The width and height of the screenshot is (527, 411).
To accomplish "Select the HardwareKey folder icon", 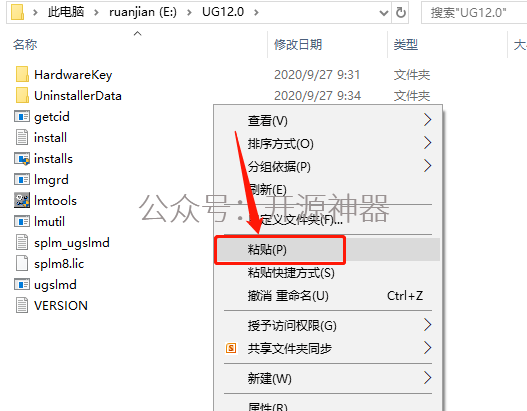I will pyautogui.click(x=22, y=74).
